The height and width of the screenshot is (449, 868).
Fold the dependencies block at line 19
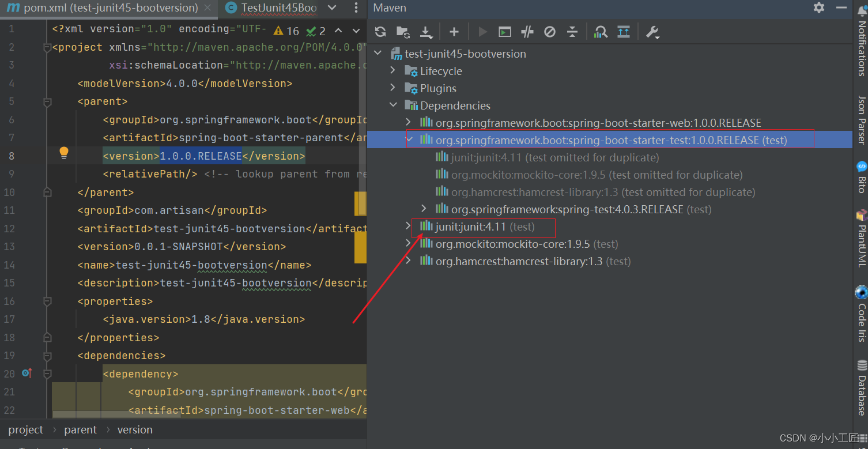point(47,356)
